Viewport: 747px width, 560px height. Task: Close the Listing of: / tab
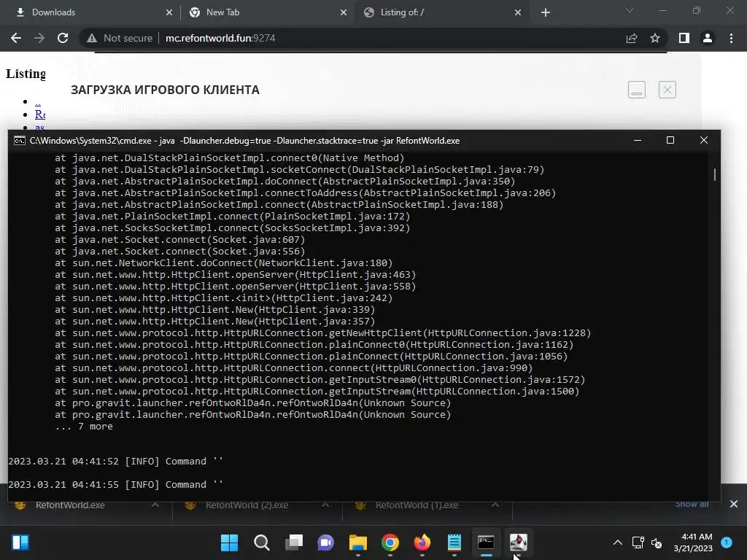click(518, 12)
